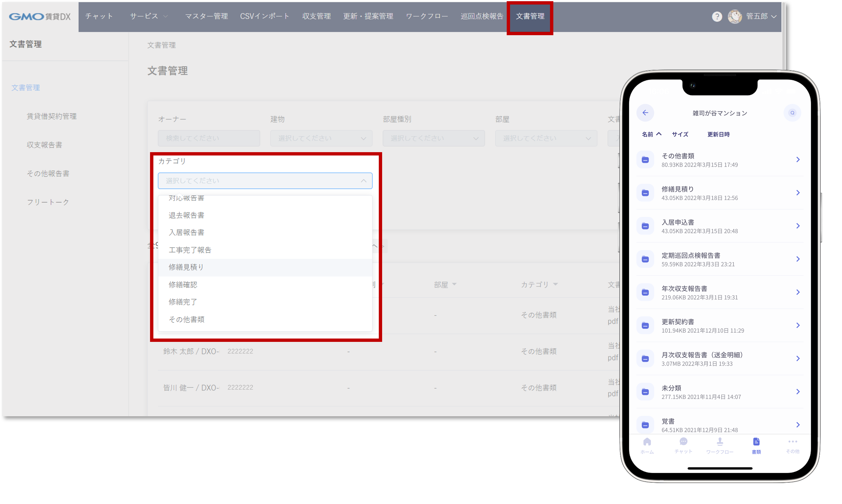
Task: Open the 文書管理 top navigation tab
Action: pos(530,16)
